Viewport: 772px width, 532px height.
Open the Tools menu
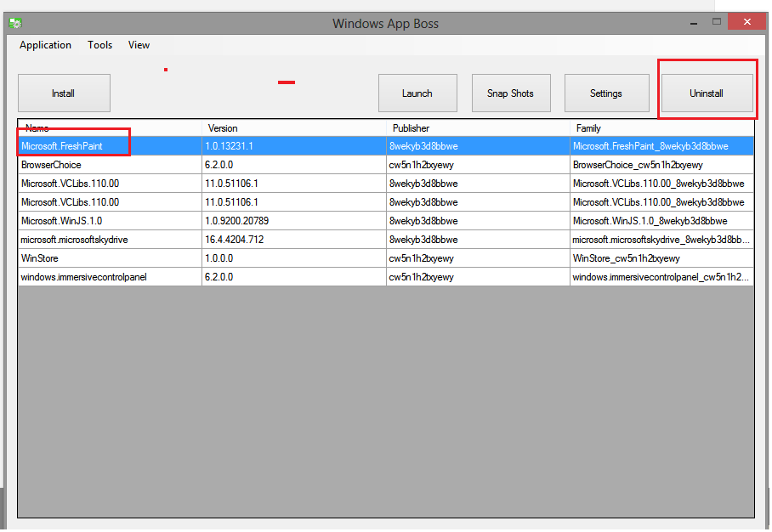(x=100, y=45)
